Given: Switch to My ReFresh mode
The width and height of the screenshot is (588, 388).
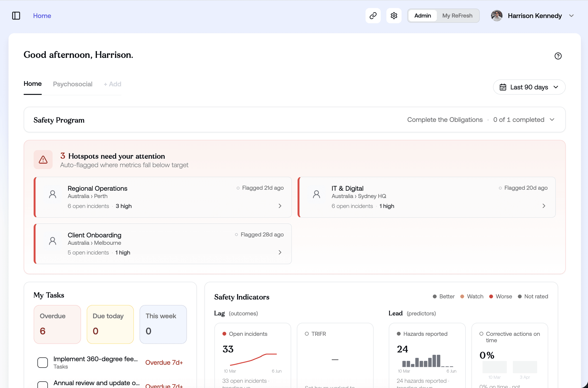Looking at the screenshot, I should pyautogui.click(x=457, y=16).
